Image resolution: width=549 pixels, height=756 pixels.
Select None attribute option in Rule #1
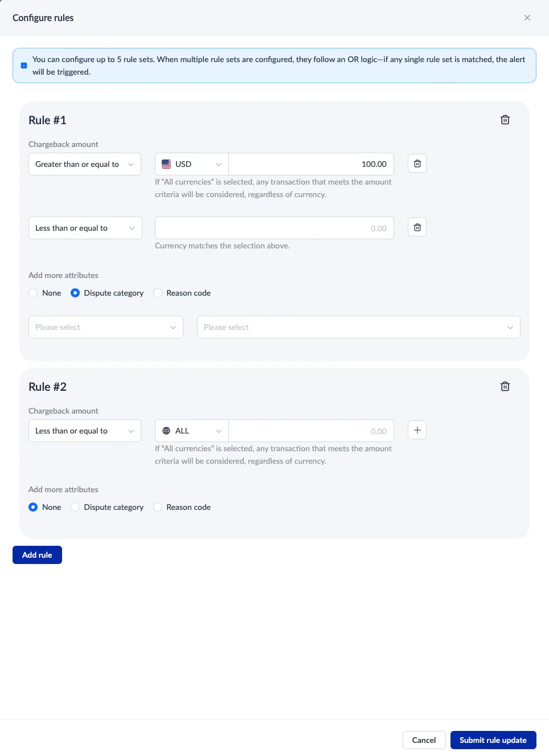pyautogui.click(x=34, y=293)
